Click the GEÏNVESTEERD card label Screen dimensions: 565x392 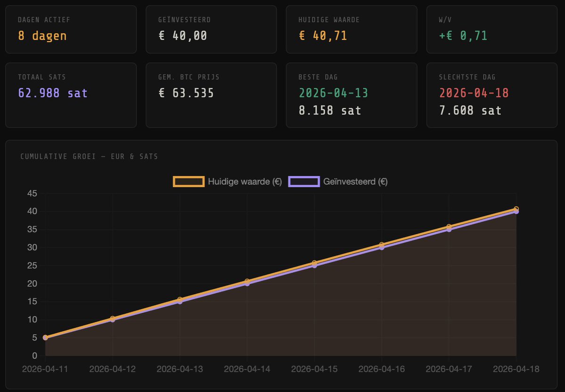pyautogui.click(x=185, y=20)
